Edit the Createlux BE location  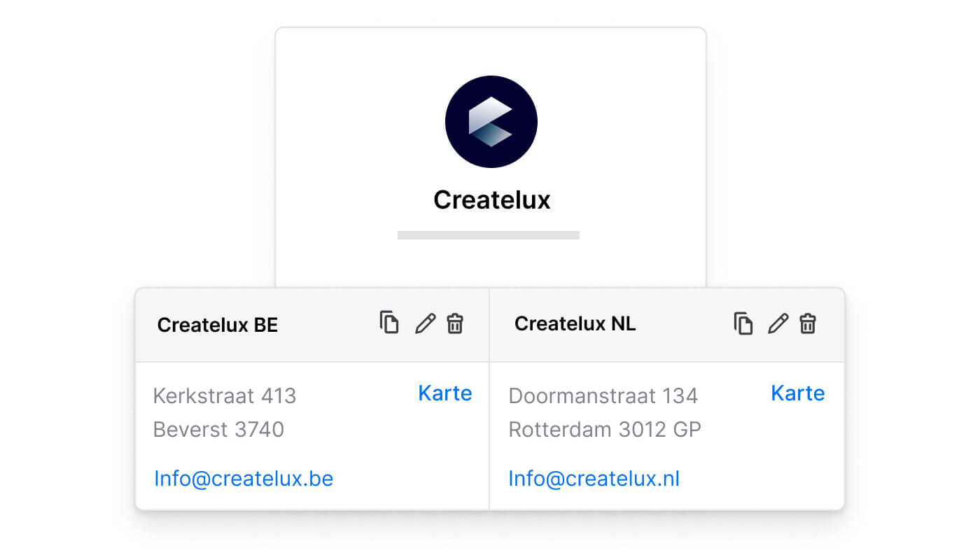click(x=425, y=323)
